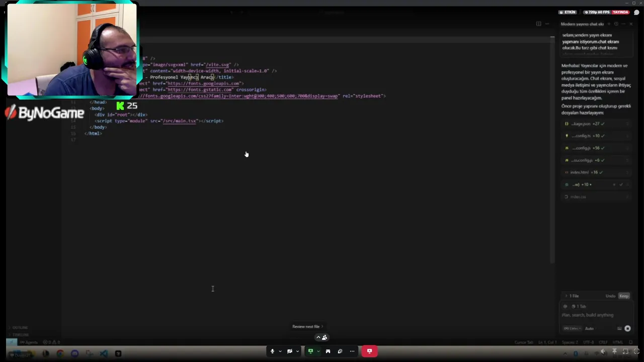
Task: Click the 1 Tab context chip
Action: coord(579,306)
